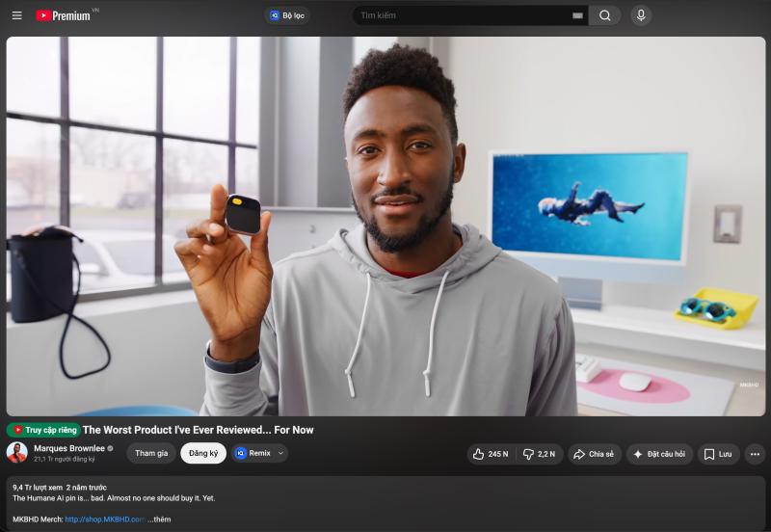The image size is (771, 532).
Task: Open the hamburger guide menu
Action: click(x=16, y=15)
